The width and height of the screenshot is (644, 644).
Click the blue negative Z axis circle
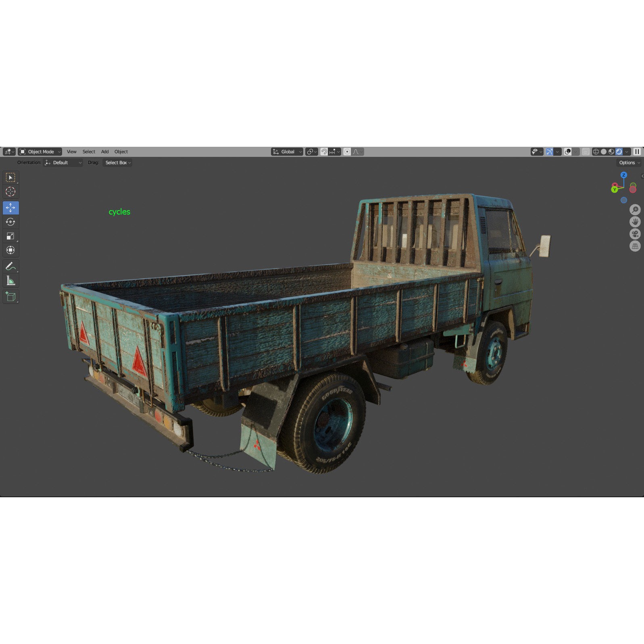tap(624, 200)
